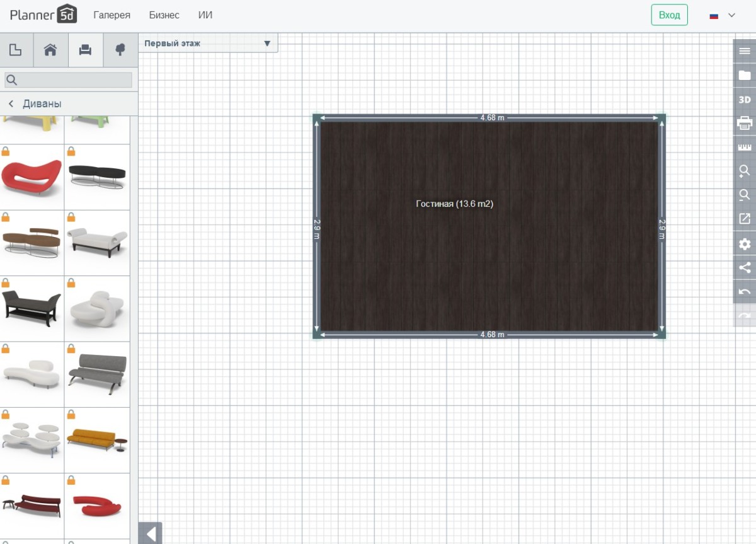756x544 pixels.
Task: Click the Вход login button
Action: (x=669, y=15)
